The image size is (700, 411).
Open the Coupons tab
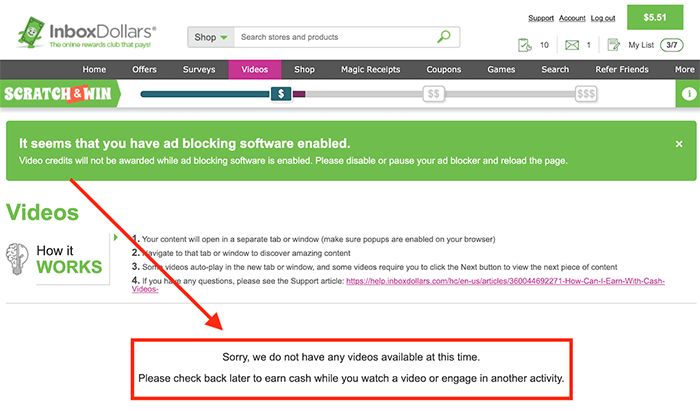coord(444,70)
